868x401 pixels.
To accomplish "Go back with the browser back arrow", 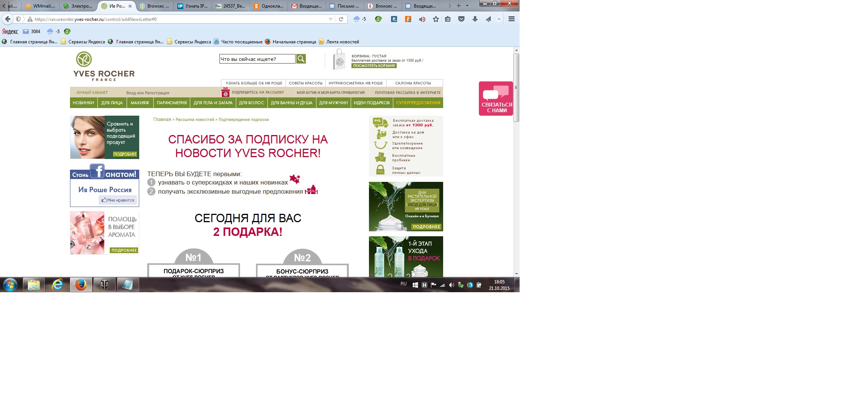I will 8,19.
